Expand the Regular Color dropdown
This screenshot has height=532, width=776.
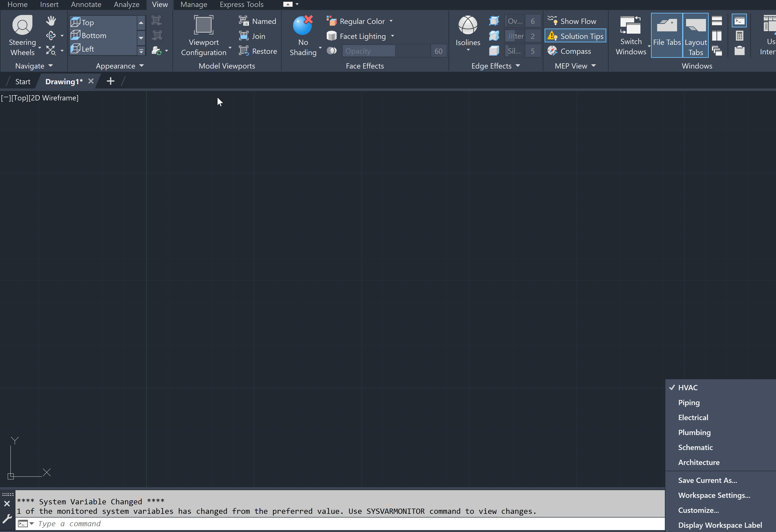[391, 21]
